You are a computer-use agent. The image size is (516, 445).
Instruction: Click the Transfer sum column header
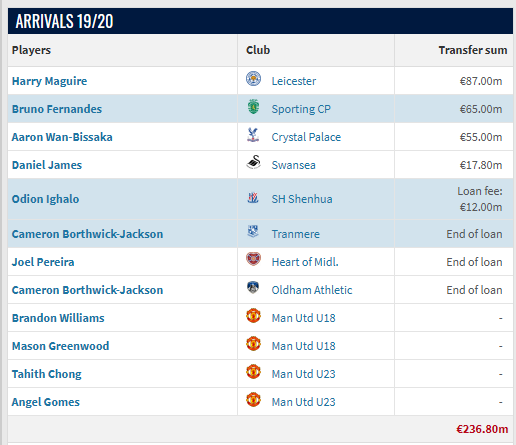coord(473,50)
